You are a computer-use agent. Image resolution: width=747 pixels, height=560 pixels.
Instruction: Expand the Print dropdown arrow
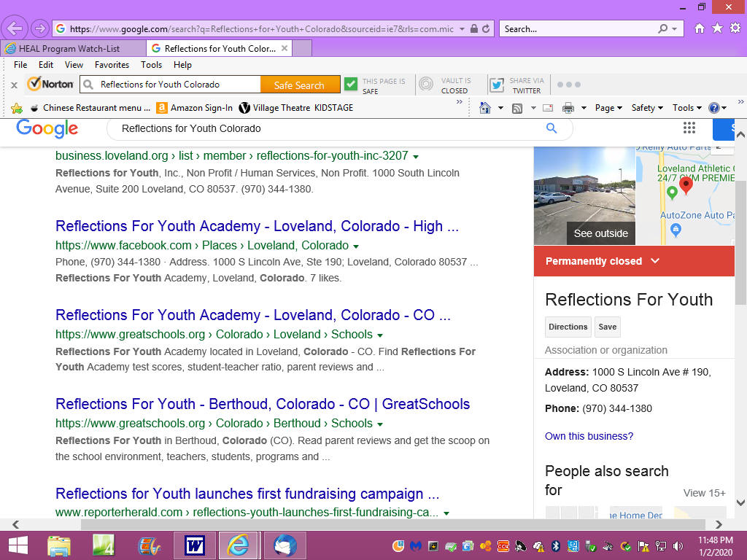[584, 109]
